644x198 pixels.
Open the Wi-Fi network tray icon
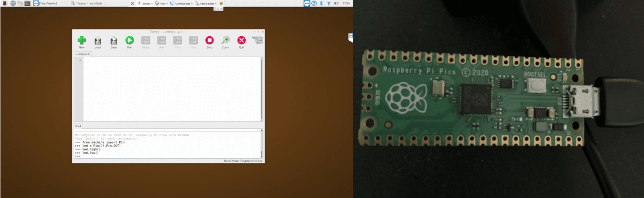(x=329, y=3)
